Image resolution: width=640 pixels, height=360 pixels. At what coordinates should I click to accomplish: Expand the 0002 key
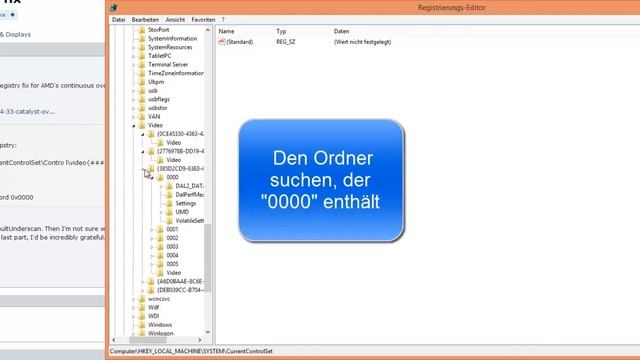pyautogui.click(x=151, y=238)
